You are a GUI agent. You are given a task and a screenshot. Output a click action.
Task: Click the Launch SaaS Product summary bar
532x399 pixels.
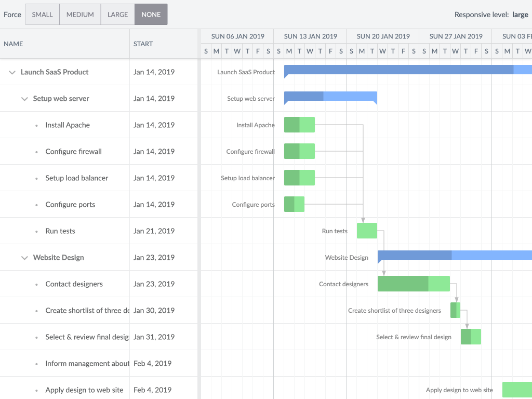click(408, 70)
